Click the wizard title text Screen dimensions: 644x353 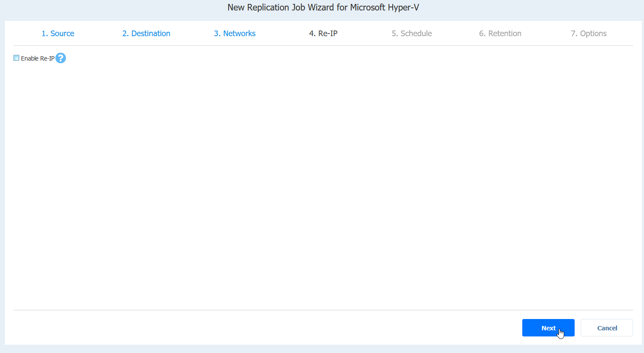pos(323,8)
